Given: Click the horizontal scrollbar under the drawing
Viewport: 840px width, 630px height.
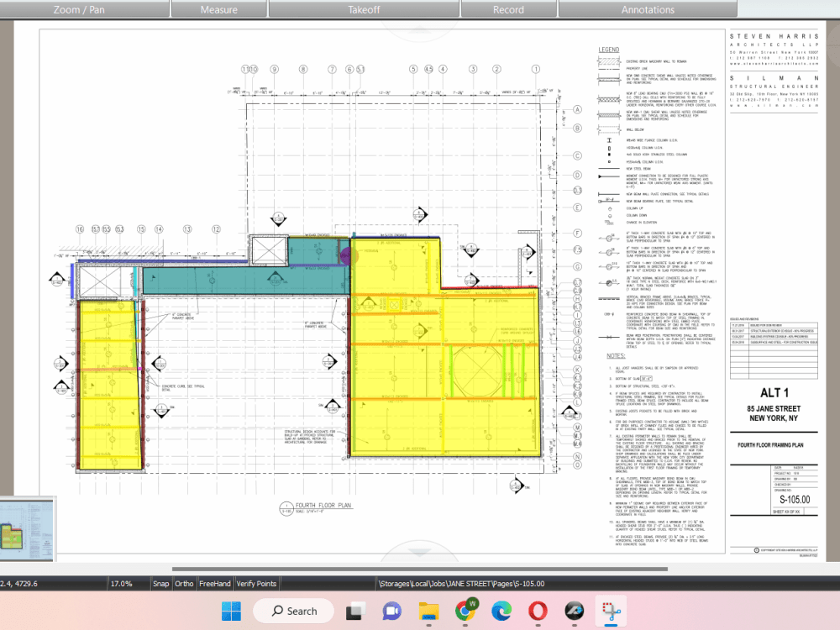Looking at the screenshot, I should tap(419, 569).
